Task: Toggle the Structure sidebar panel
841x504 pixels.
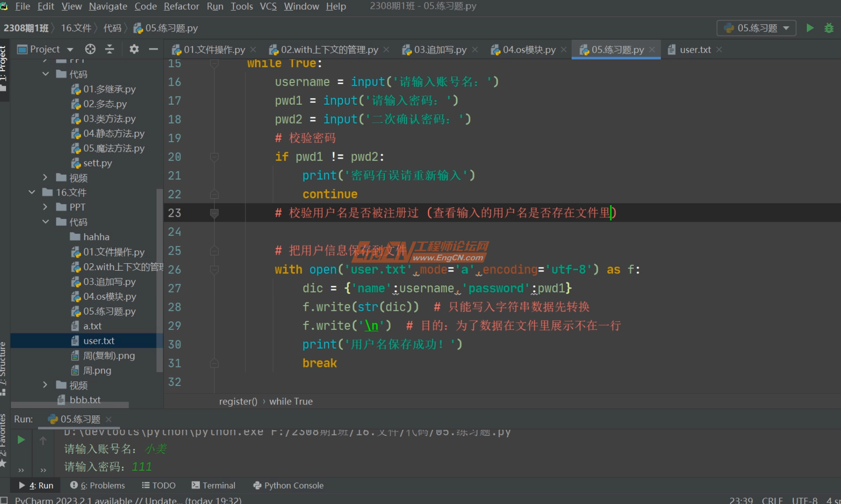Action: 4,364
